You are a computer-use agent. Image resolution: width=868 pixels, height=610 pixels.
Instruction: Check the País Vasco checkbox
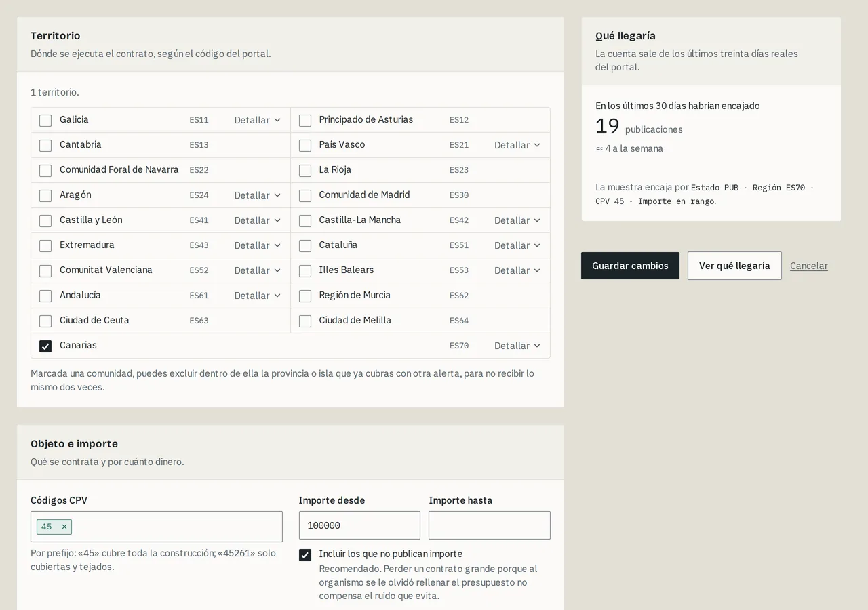click(305, 146)
